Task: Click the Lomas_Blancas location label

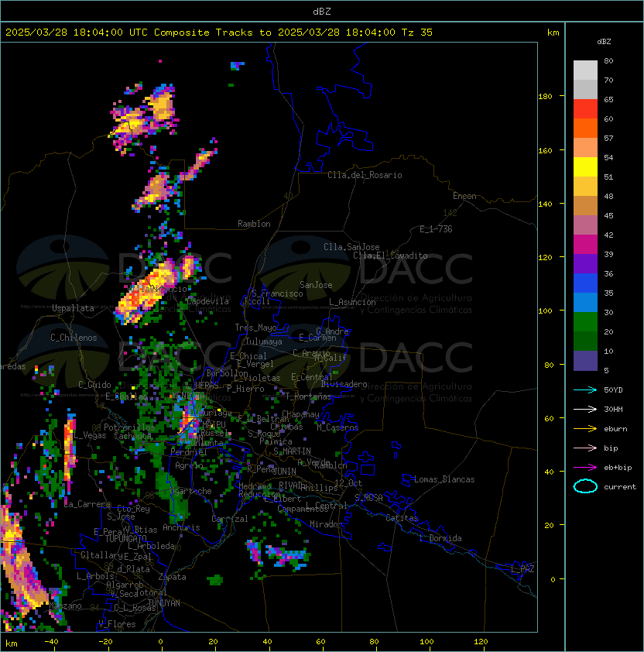Action: pyautogui.click(x=444, y=479)
